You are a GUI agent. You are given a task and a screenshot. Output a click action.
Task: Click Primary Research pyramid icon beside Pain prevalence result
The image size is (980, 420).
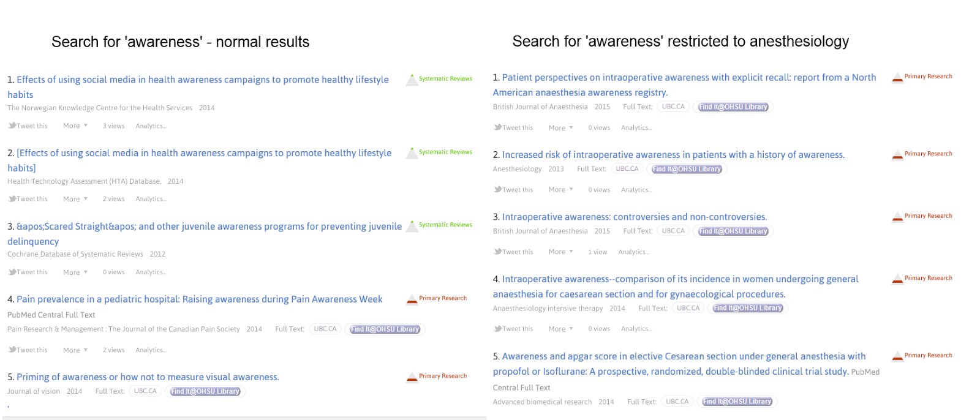pos(412,299)
